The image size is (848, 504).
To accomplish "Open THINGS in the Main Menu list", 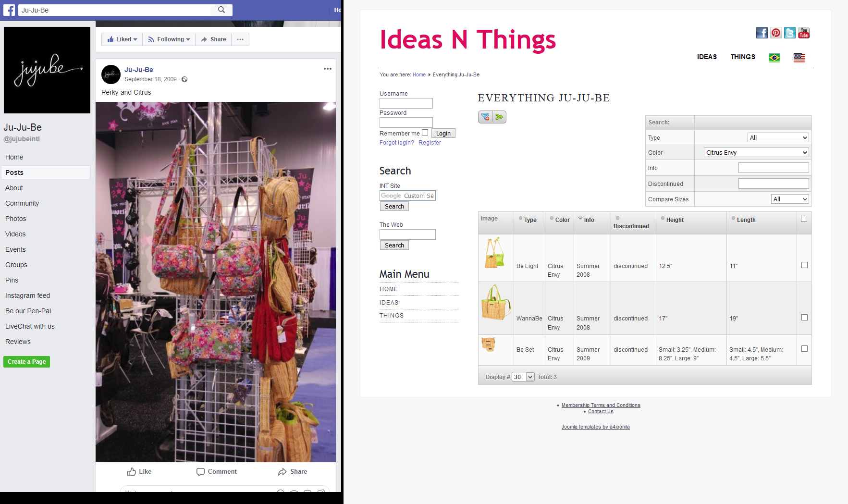I will [392, 316].
